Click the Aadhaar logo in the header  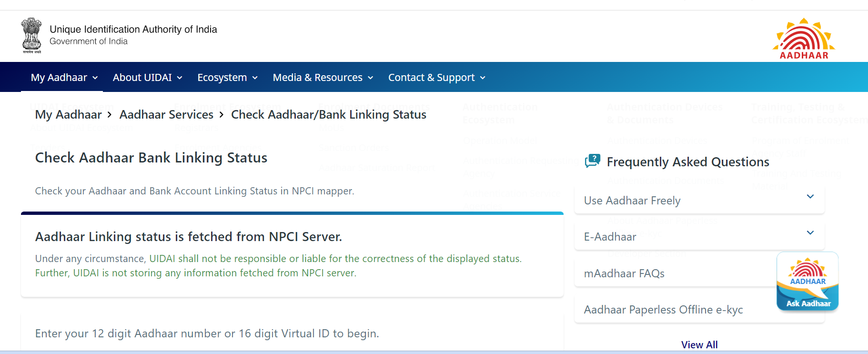click(804, 39)
